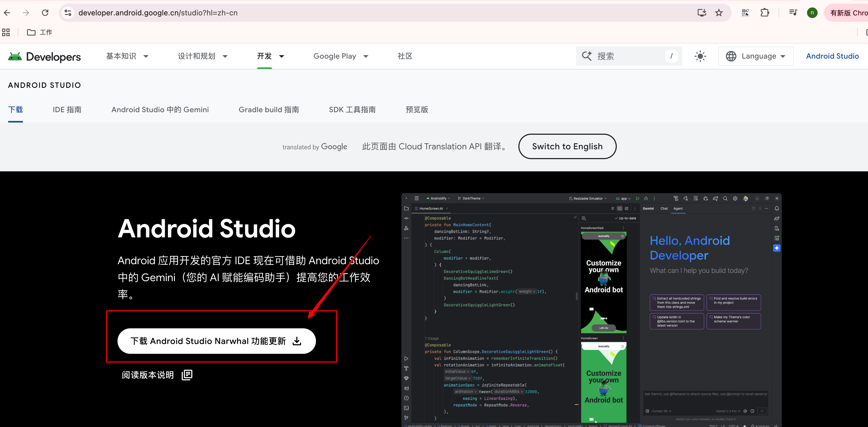This screenshot has height=427, width=868.
Task: Click 'Extract all hardcoded strings' suggestion chip
Action: pyautogui.click(x=677, y=302)
